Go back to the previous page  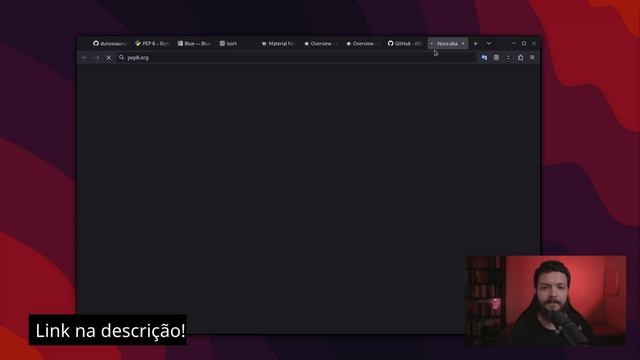coord(84,58)
